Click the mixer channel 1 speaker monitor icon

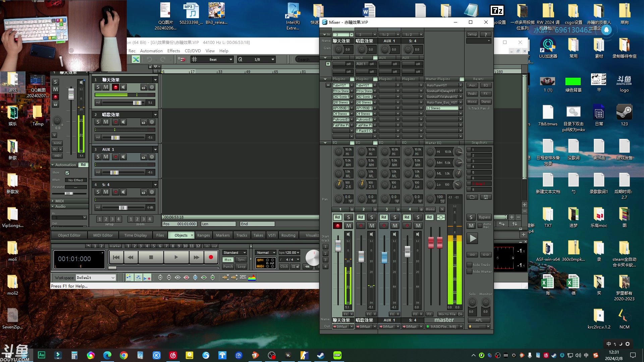tap(348, 234)
